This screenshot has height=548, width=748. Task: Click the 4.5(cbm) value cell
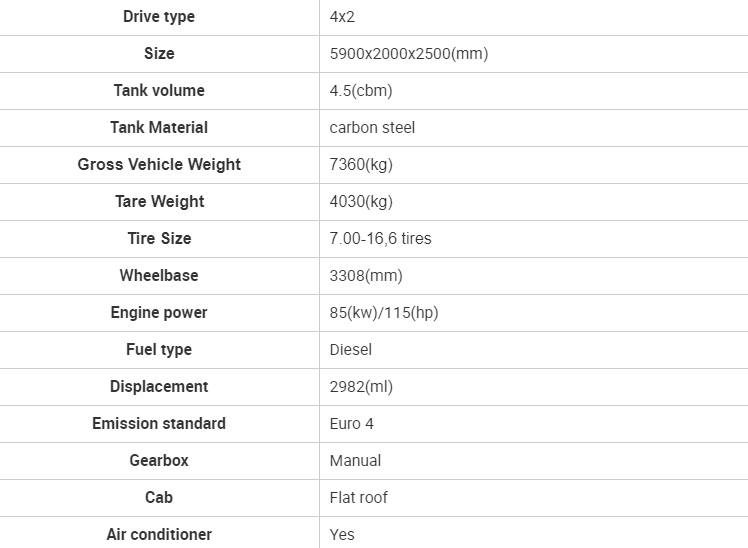pyautogui.click(x=361, y=91)
